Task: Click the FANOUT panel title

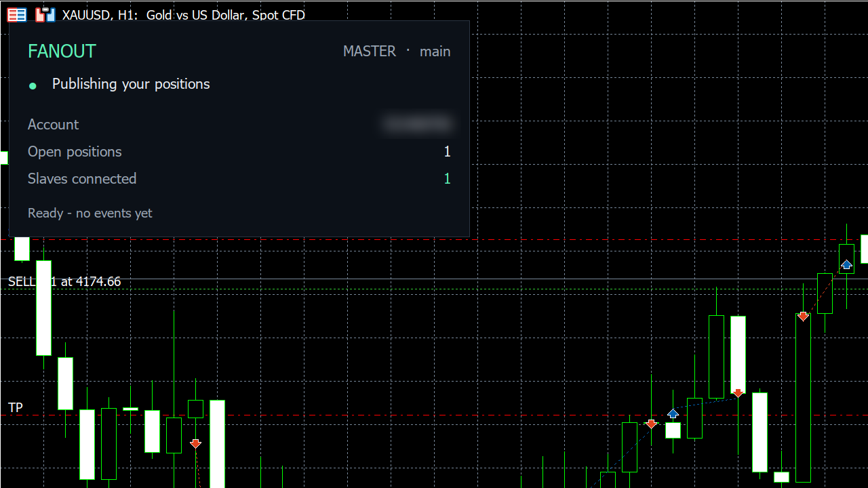Action: [62, 52]
